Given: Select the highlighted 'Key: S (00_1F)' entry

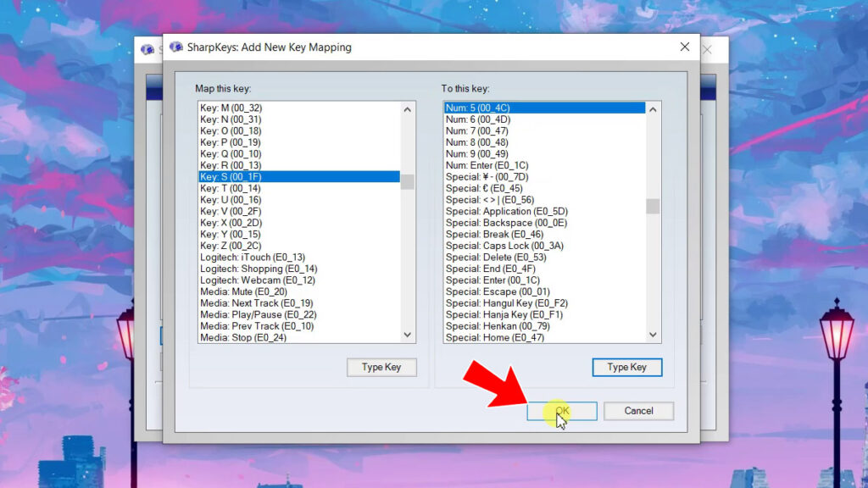Looking at the screenshot, I should click(299, 176).
